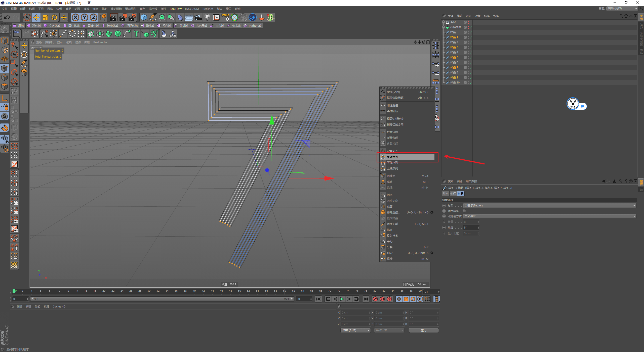The height and width of the screenshot is (352, 644).
Task: Click the MoText green T icon
Action: click(136, 34)
